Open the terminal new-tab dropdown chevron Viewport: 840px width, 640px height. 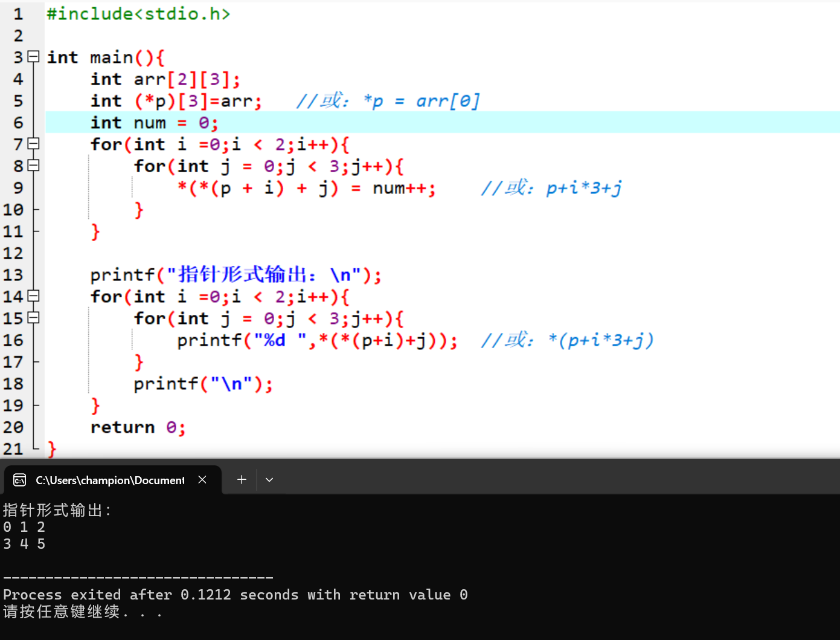tap(269, 480)
